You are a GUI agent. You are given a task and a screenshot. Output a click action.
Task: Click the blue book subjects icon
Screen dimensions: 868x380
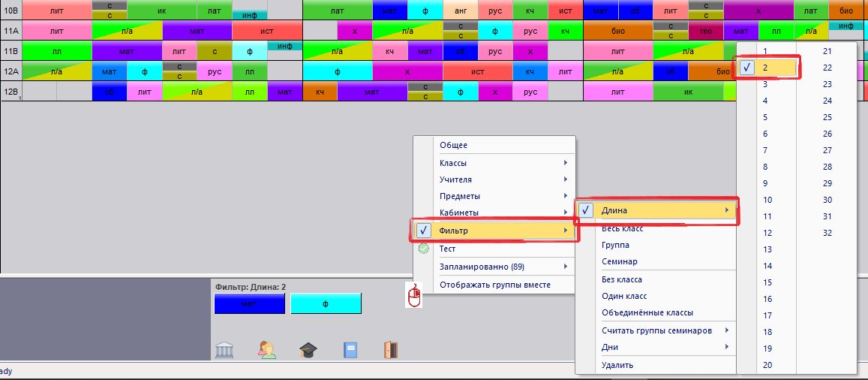click(350, 349)
